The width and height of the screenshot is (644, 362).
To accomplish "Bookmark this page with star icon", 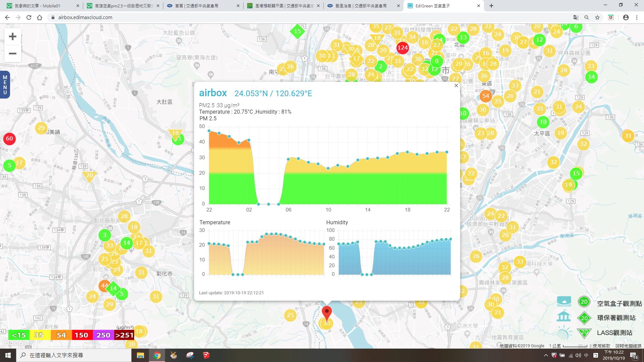I will click(597, 17).
